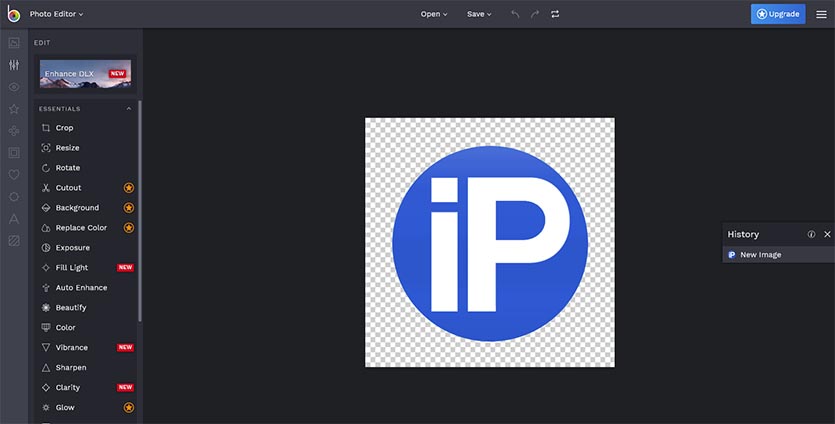
Task: Open the Graphics heart sidebar icon
Action: [14, 175]
